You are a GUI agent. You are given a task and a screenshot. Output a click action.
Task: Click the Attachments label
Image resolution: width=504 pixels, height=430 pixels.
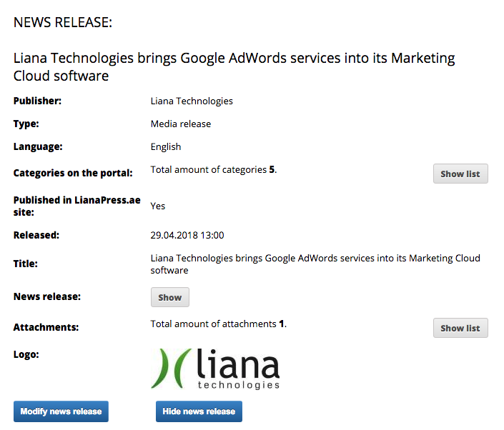tap(46, 328)
